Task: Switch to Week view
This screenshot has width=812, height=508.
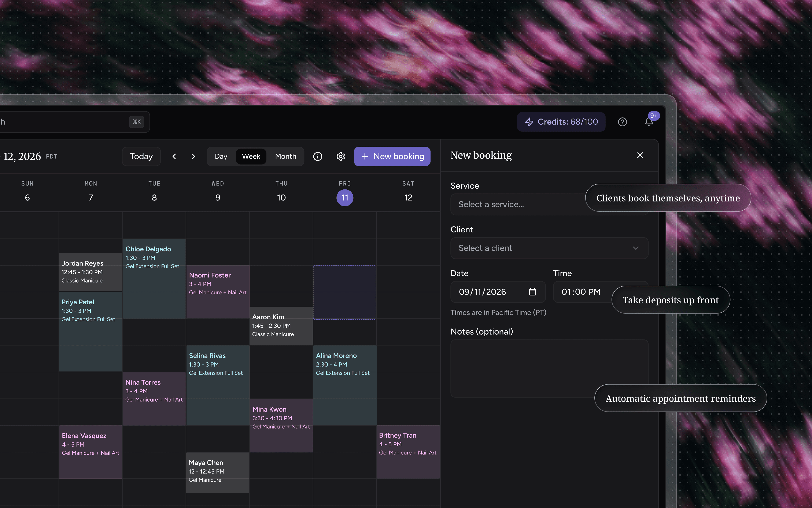Action: point(251,157)
